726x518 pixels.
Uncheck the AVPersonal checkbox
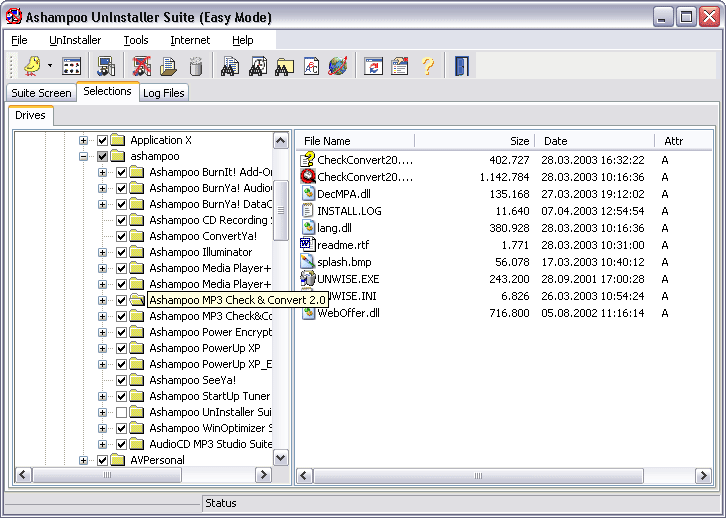point(102,461)
